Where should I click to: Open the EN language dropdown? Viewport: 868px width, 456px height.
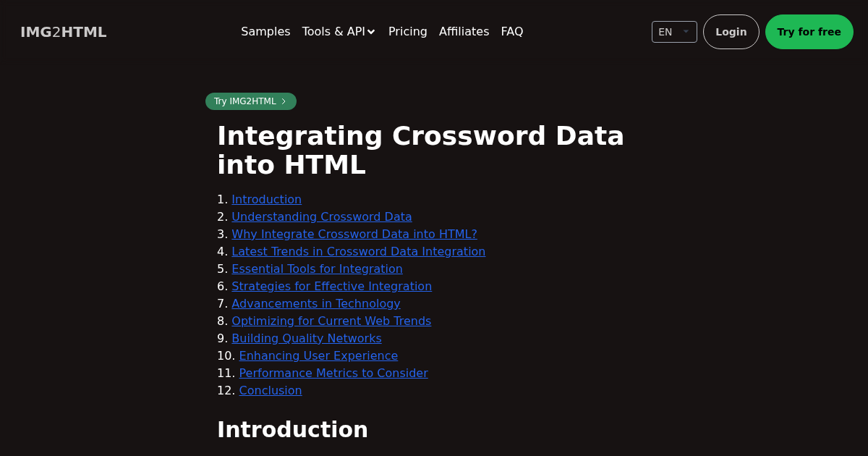click(x=674, y=32)
